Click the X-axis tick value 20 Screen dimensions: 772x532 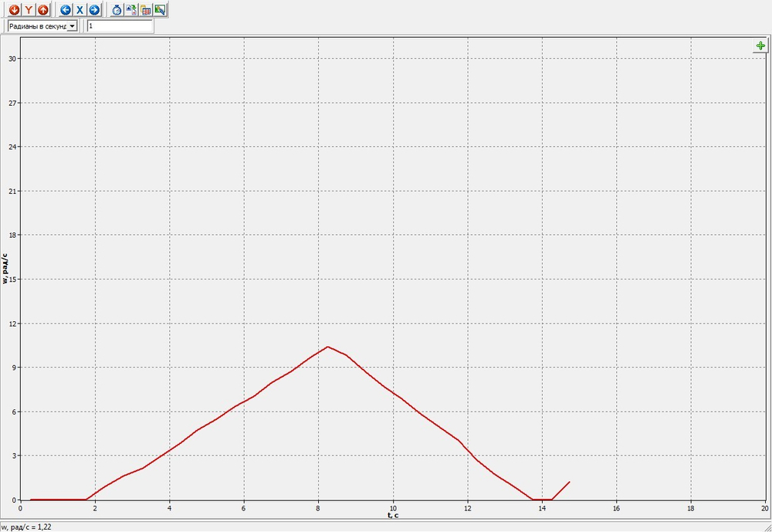tap(764, 508)
